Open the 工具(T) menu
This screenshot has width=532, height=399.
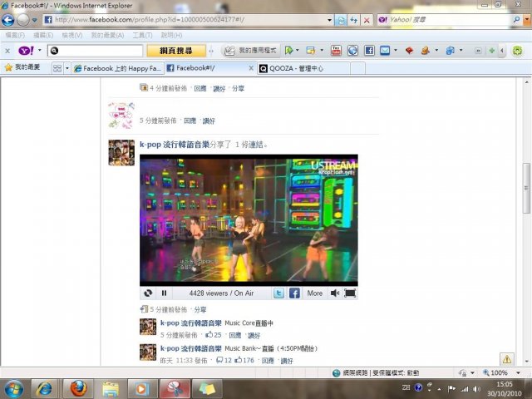click(142, 35)
